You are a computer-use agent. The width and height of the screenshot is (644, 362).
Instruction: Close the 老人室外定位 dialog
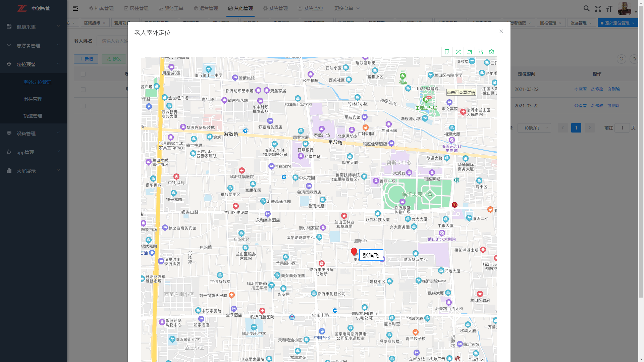point(501,31)
